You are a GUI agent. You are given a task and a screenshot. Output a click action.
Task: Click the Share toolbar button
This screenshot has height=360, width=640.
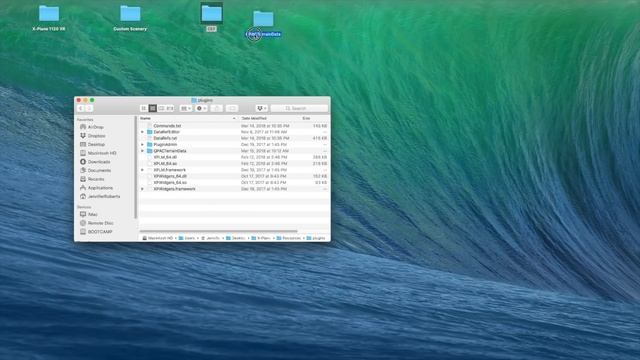pyautogui.click(x=217, y=108)
